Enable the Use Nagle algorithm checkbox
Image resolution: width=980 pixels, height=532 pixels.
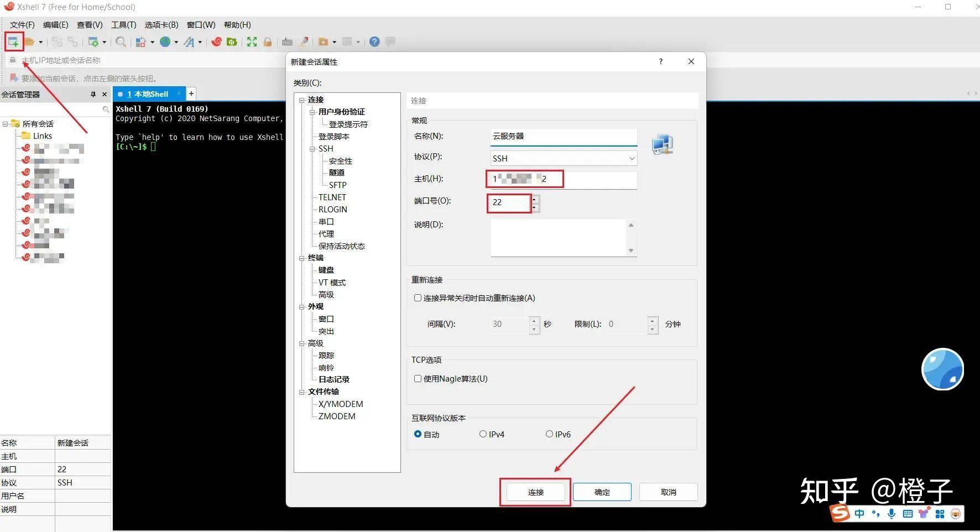tap(418, 379)
